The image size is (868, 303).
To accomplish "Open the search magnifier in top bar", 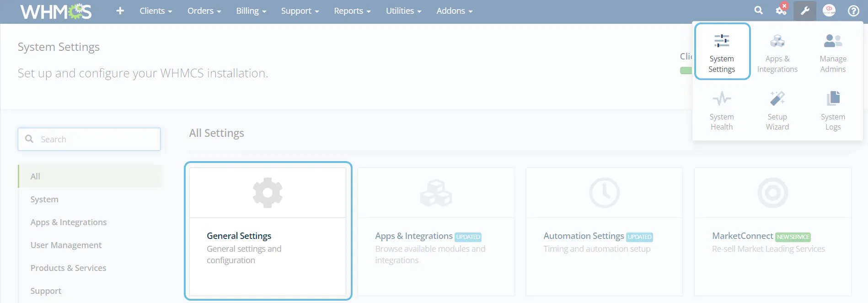I will 758,11.
